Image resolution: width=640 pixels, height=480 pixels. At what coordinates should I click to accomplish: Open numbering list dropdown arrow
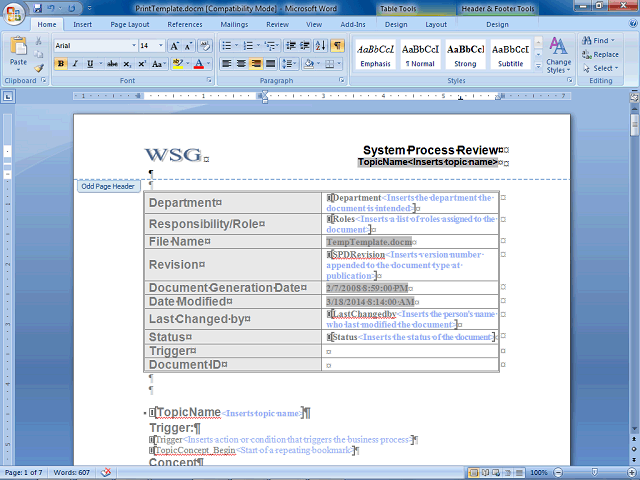pos(258,46)
